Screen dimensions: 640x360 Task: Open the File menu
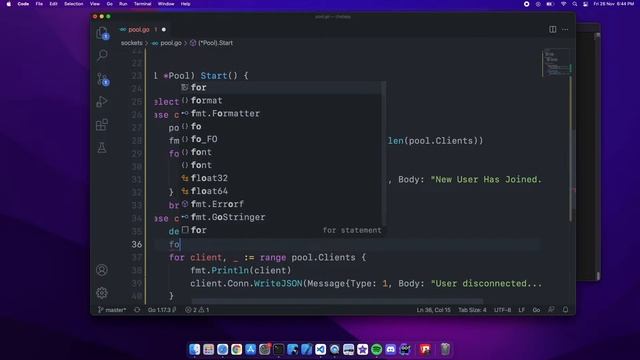39,4
